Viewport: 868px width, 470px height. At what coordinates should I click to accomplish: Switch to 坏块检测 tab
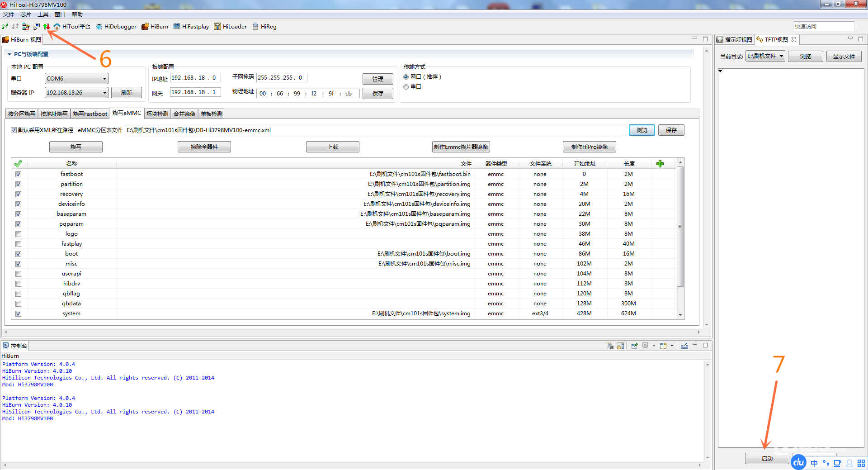157,114
